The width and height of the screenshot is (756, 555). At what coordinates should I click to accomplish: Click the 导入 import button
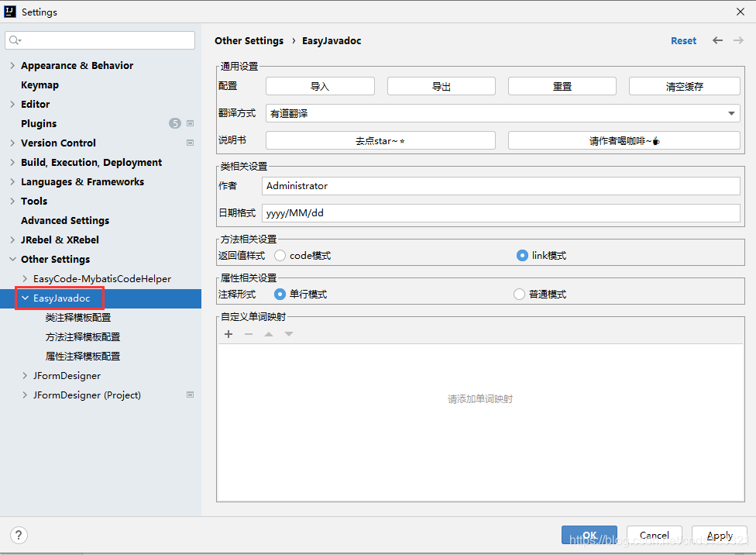tap(320, 86)
